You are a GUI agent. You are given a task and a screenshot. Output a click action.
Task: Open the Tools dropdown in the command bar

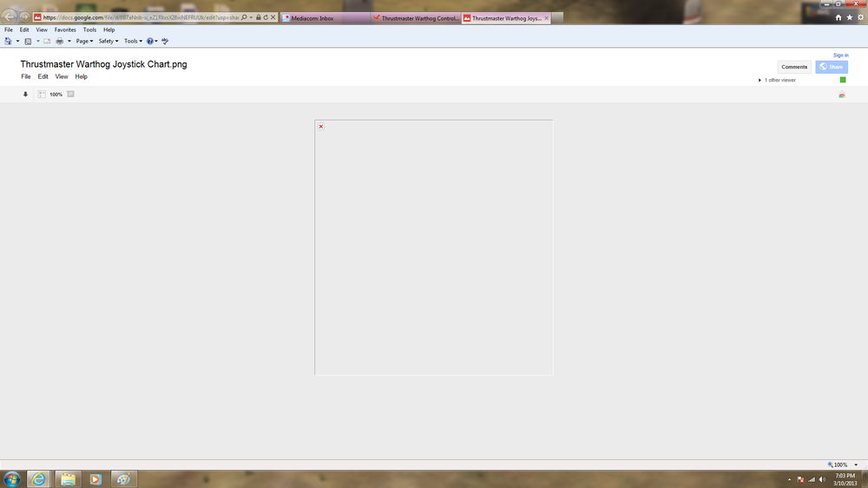click(133, 41)
